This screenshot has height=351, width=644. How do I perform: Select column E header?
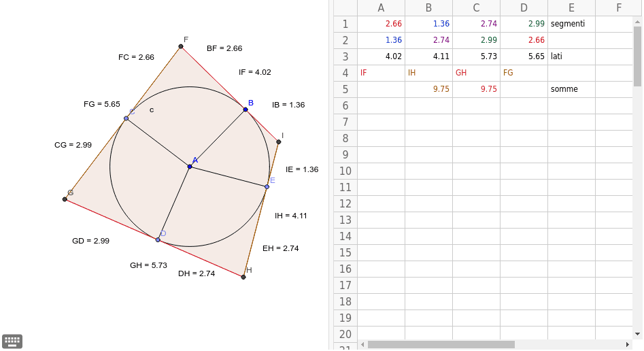(x=572, y=7)
